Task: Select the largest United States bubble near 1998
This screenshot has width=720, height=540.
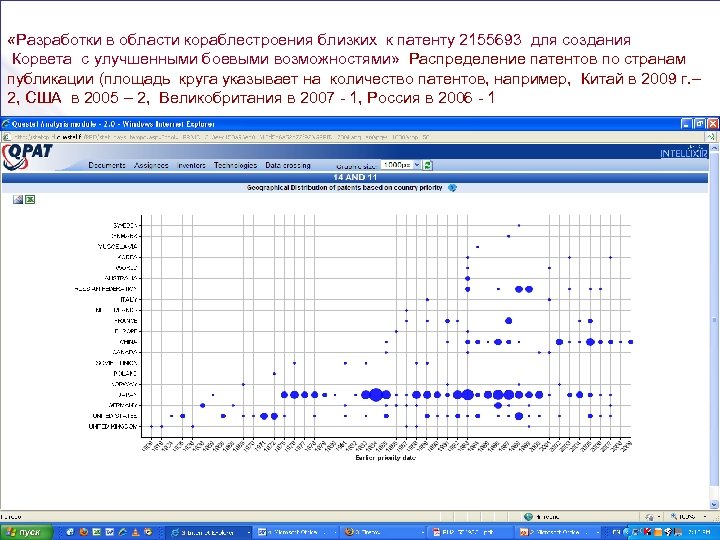Action: (x=519, y=416)
